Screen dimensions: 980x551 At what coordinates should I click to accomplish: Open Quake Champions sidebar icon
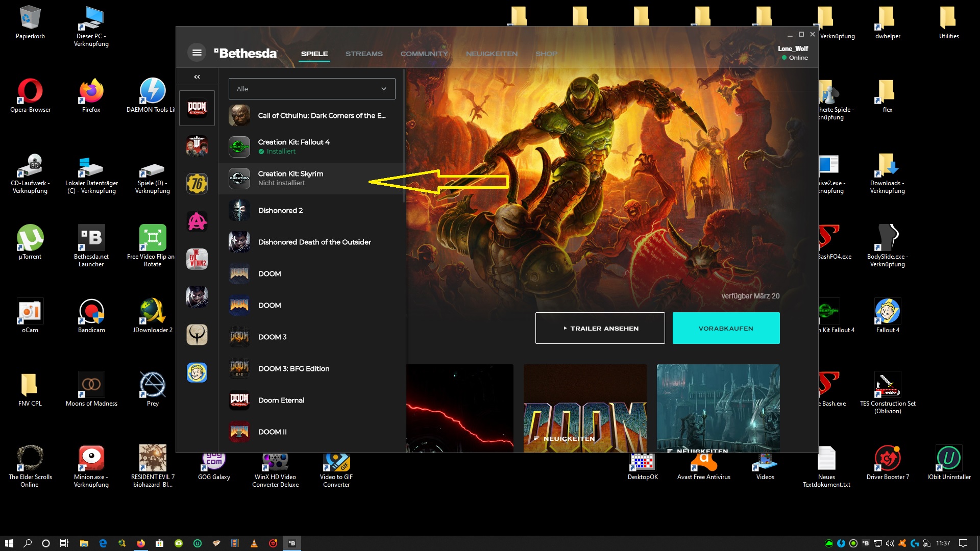tap(197, 335)
